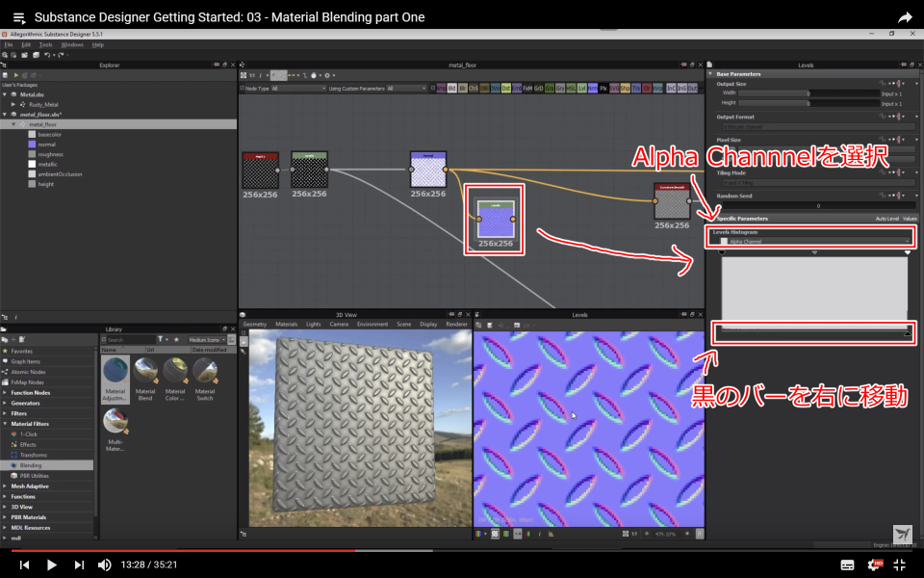Screen dimensions: 924x578
Task: Collapse the Base Parameters section
Action: click(710, 74)
